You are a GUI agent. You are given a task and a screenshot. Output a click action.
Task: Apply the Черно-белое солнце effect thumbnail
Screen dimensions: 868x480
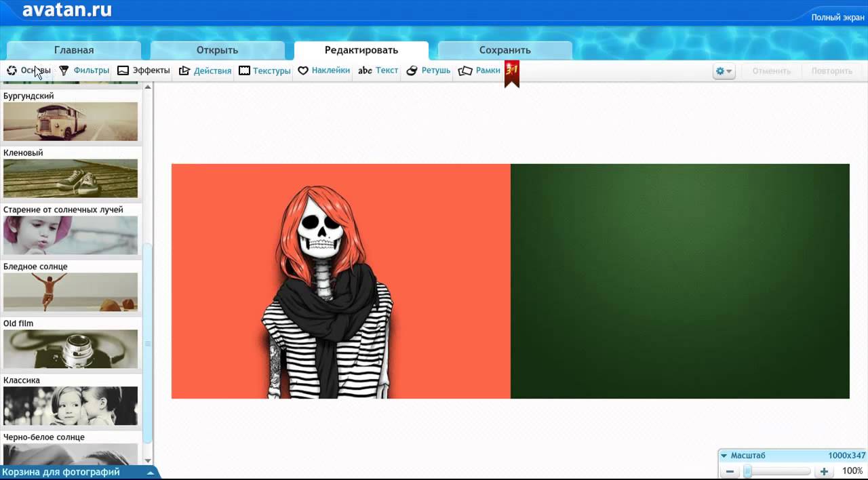point(71,454)
